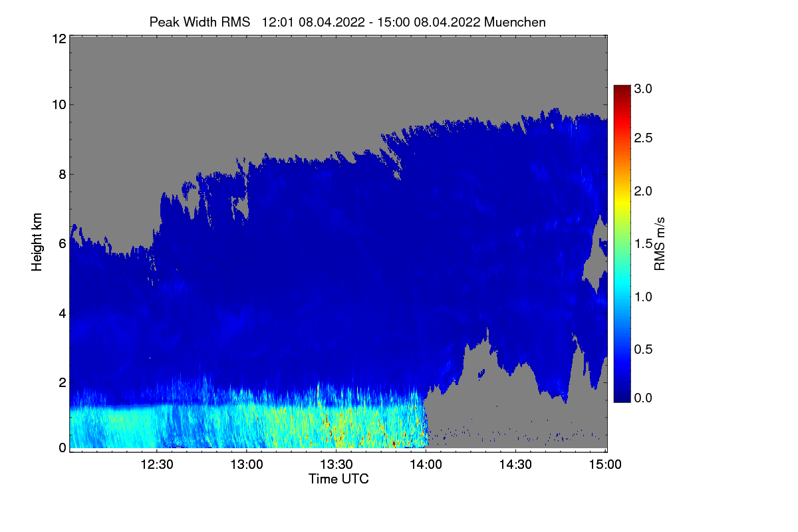Click the '12:30' time tick label
This screenshot has height=532, width=798.
point(157,464)
